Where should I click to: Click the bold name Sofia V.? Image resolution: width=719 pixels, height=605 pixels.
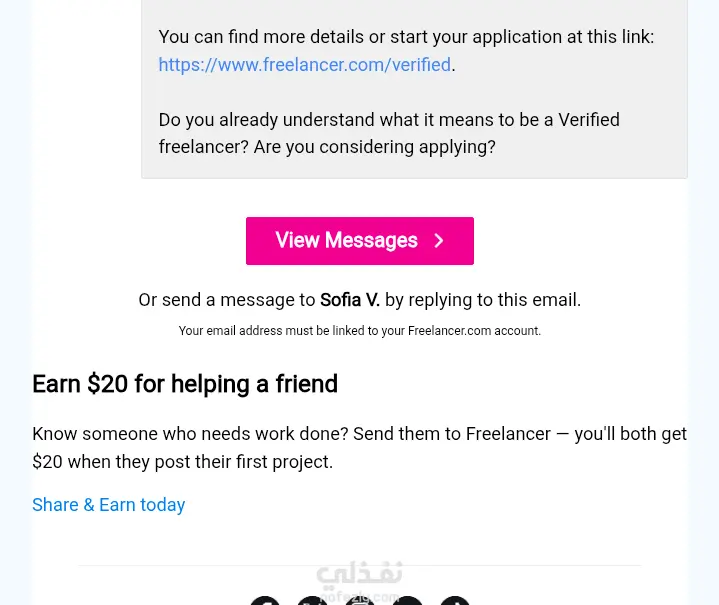pos(350,300)
